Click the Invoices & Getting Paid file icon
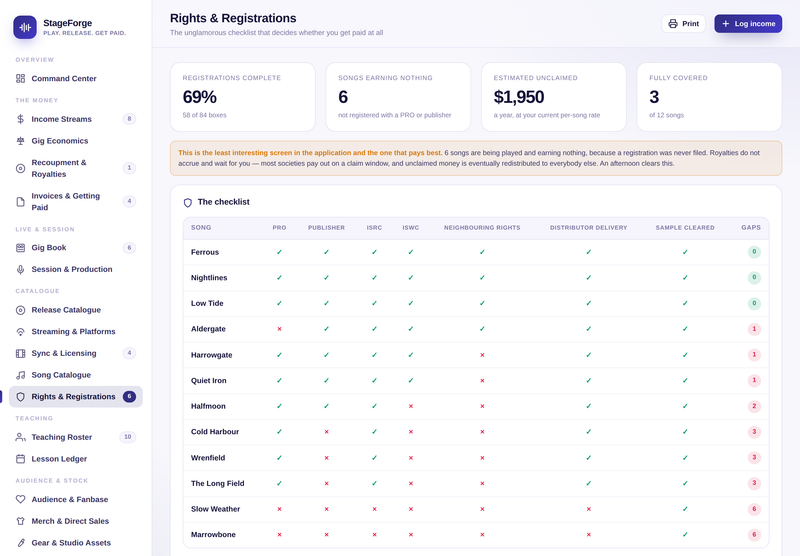The width and height of the screenshot is (800, 556). (x=20, y=201)
